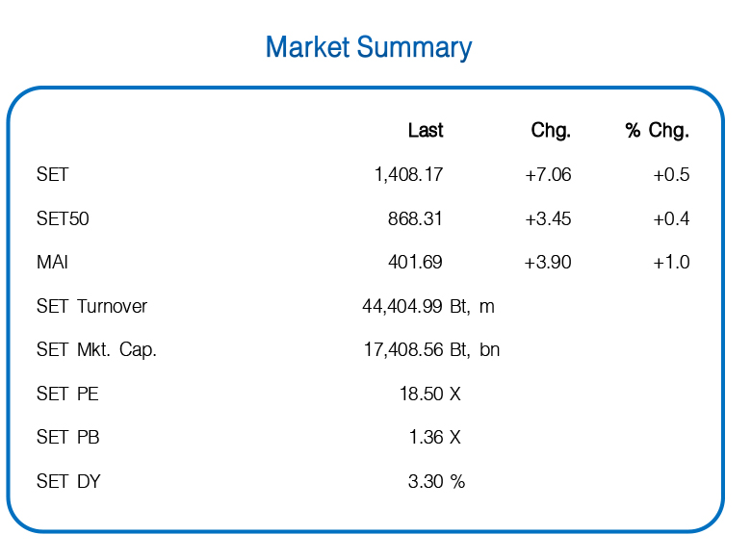751x560 pixels.
Task: Select the turnover value 44,404.99 Bt, m
Action: click(x=428, y=306)
